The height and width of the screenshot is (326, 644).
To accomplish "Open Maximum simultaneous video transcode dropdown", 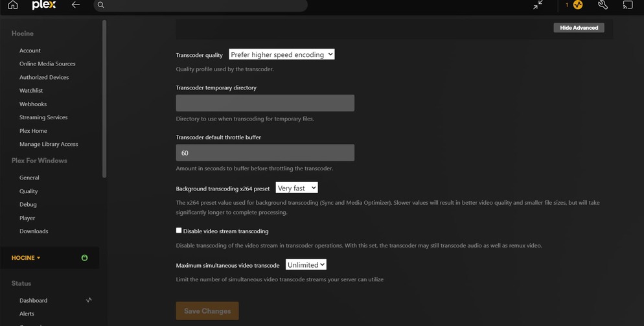I will tap(306, 264).
